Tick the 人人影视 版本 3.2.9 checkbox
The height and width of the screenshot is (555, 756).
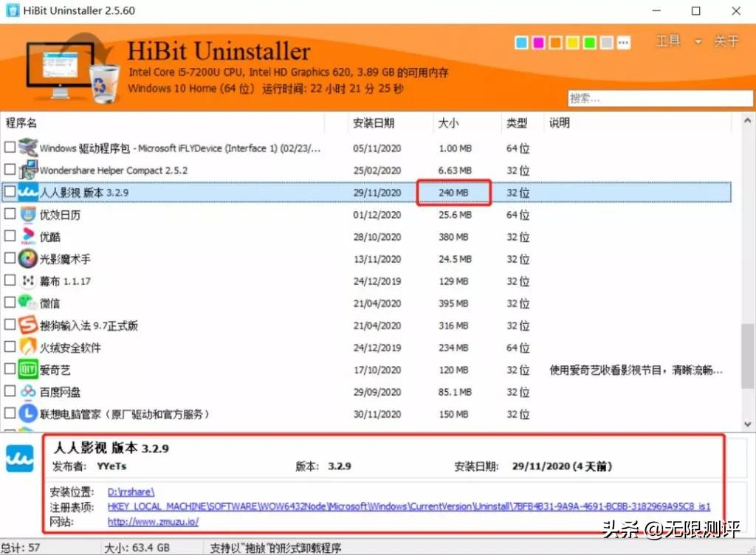[x=10, y=191]
